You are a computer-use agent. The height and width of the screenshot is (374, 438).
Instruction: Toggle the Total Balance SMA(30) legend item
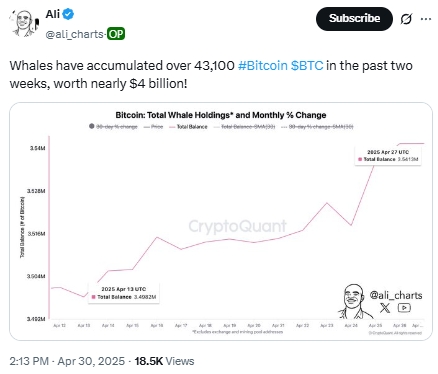[x=244, y=127]
